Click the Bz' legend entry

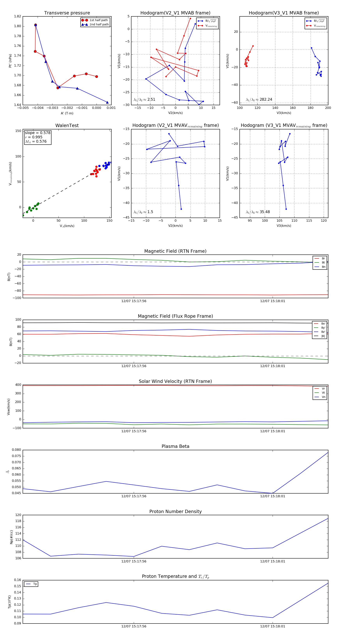[320, 332]
